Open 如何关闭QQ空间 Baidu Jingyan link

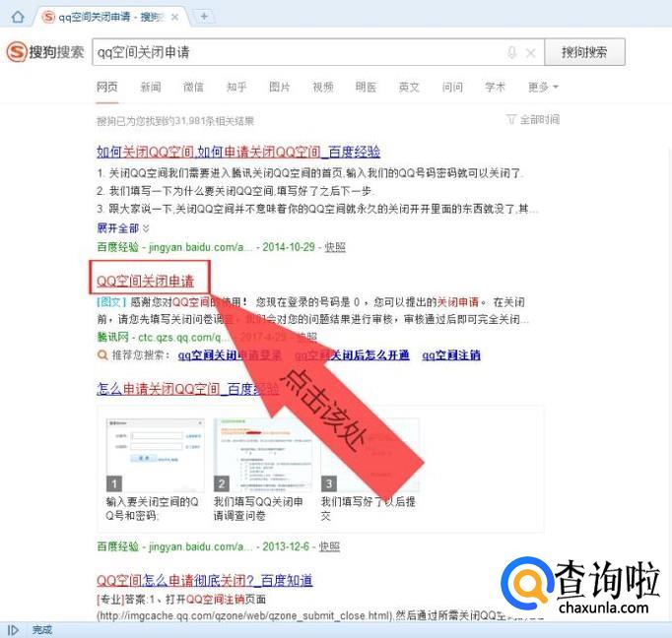[x=237, y=152]
